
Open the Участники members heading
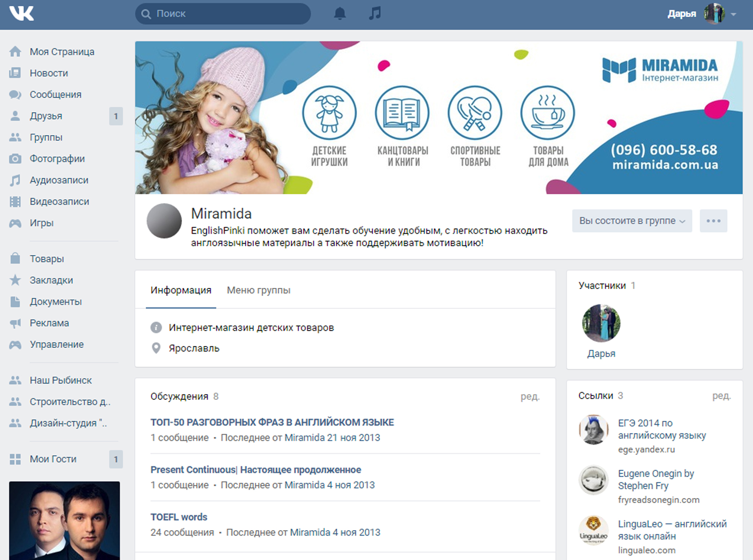click(x=602, y=286)
